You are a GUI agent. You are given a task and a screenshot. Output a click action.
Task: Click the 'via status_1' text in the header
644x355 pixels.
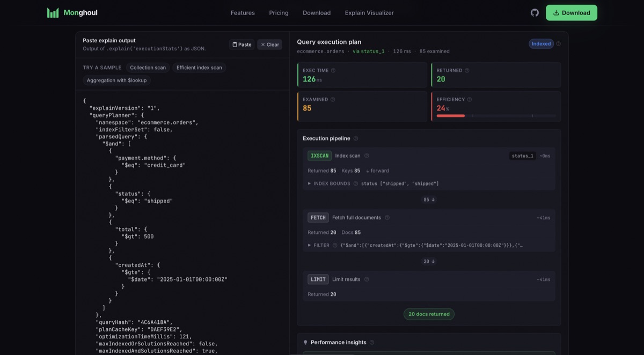click(368, 51)
